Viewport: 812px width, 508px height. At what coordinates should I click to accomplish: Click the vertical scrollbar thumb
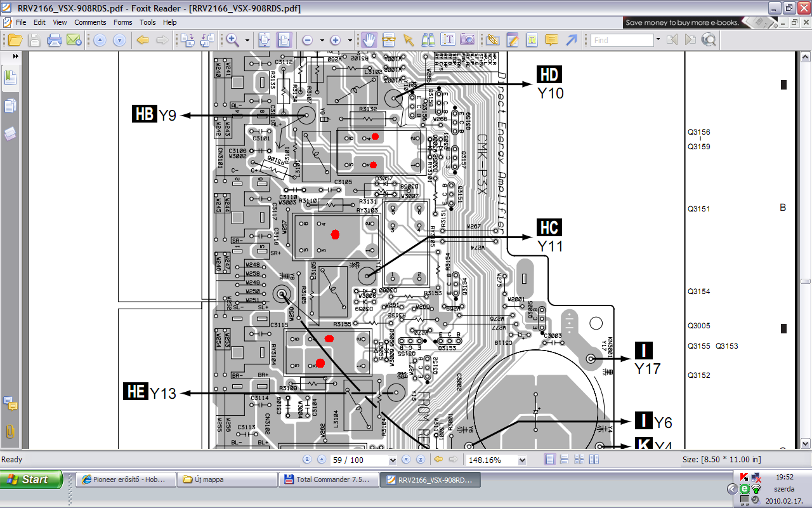pyautogui.click(x=805, y=281)
